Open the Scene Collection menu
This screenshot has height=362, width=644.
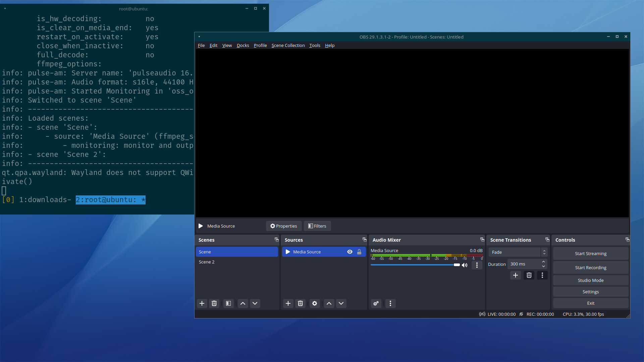click(x=288, y=45)
